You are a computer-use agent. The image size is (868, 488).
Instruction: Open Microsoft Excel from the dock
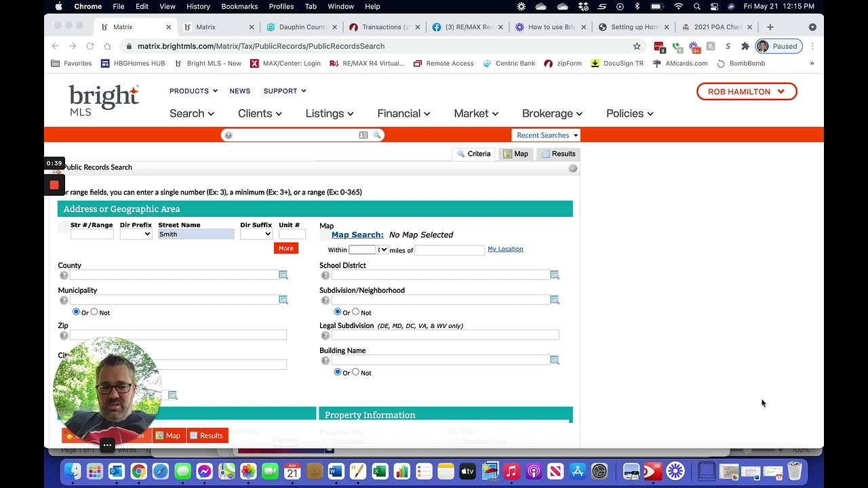(380, 471)
